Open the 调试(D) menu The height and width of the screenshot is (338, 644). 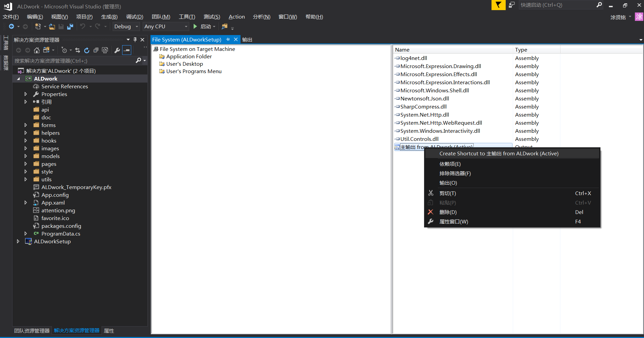tap(135, 17)
